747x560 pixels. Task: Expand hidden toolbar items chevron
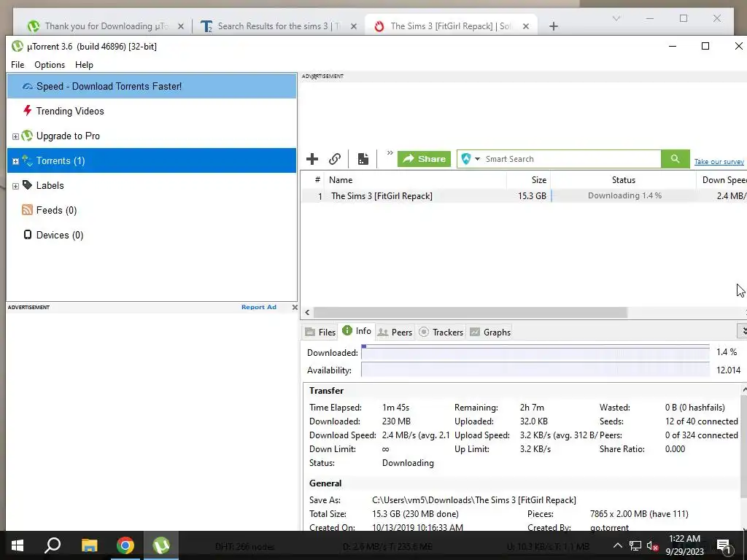click(390, 153)
